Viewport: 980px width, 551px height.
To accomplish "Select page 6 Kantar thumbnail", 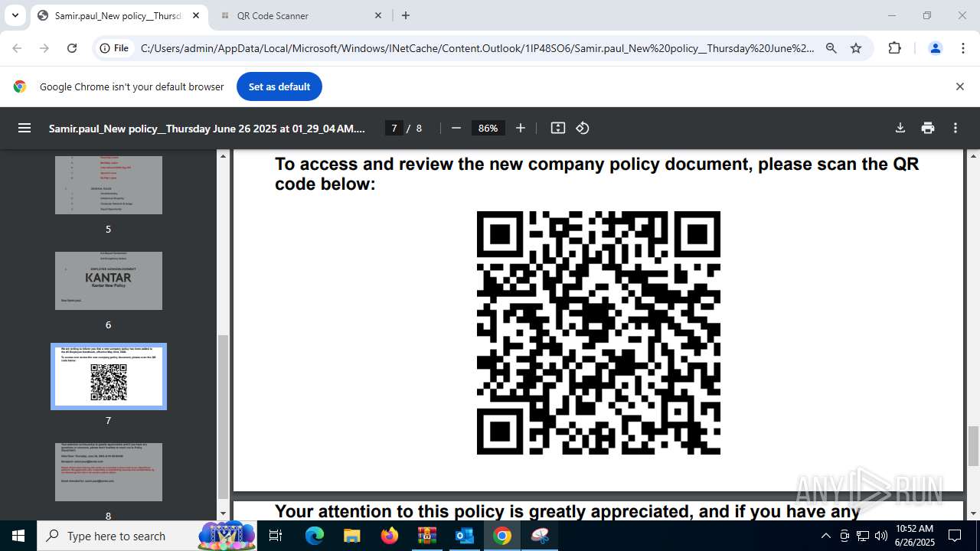I will click(x=109, y=281).
